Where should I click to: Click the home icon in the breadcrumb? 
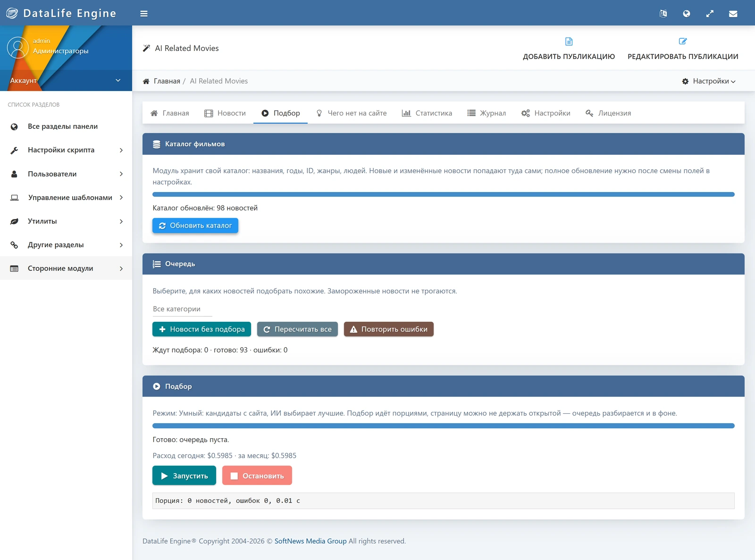point(146,81)
